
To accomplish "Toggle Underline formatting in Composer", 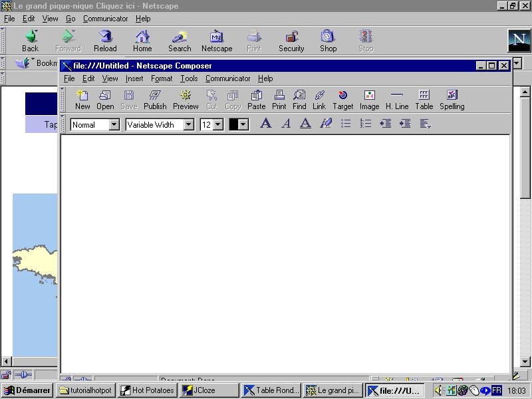I will [x=306, y=124].
